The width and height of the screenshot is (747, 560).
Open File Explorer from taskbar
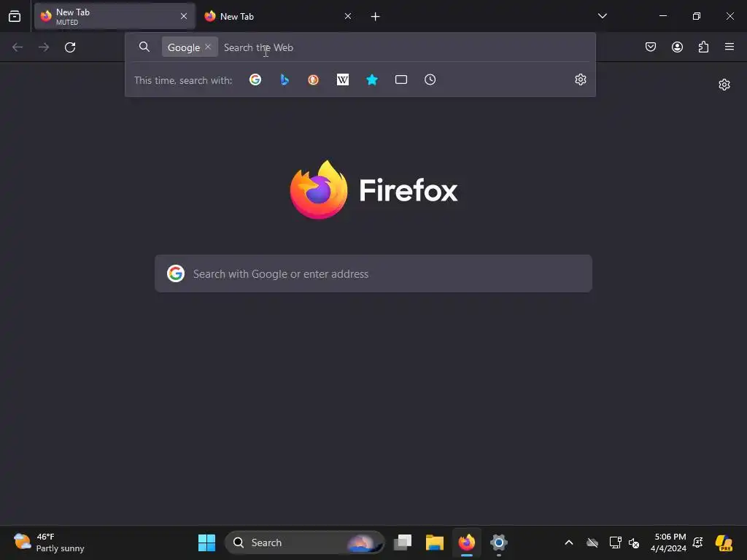point(435,542)
